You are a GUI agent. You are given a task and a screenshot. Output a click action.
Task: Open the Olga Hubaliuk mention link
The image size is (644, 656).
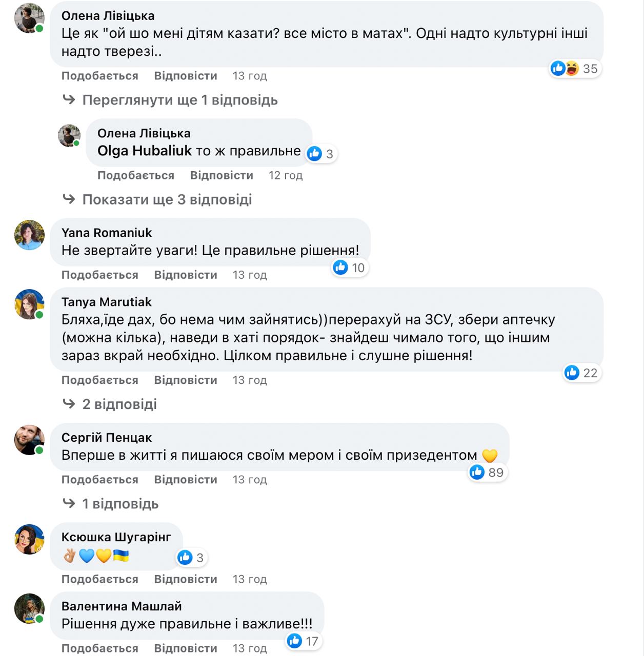pos(145,151)
